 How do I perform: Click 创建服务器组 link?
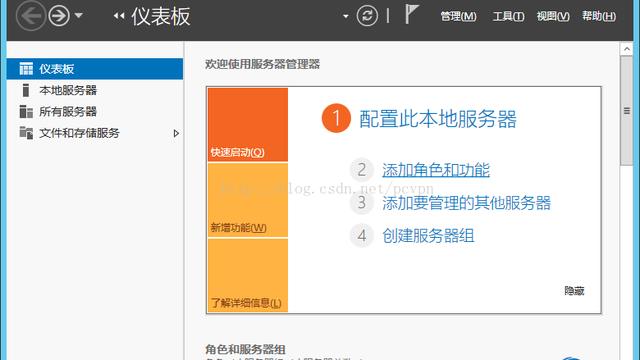pyautogui.click(x=428, y=236)
